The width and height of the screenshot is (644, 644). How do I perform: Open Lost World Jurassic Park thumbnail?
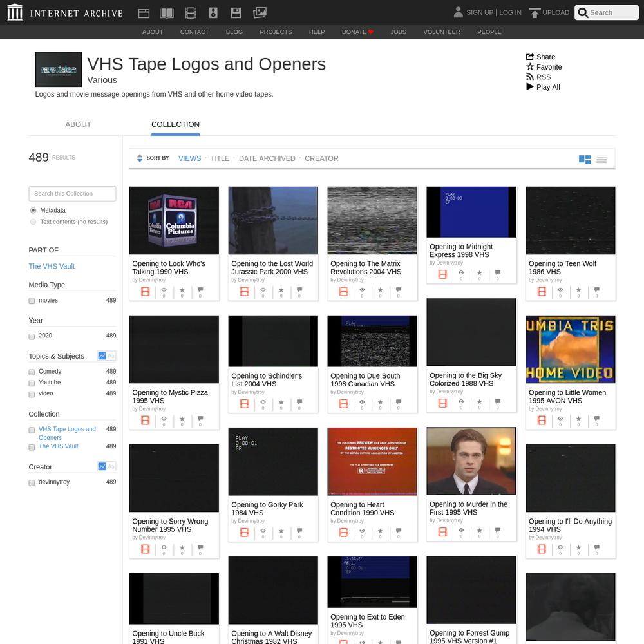pos(273,220)
